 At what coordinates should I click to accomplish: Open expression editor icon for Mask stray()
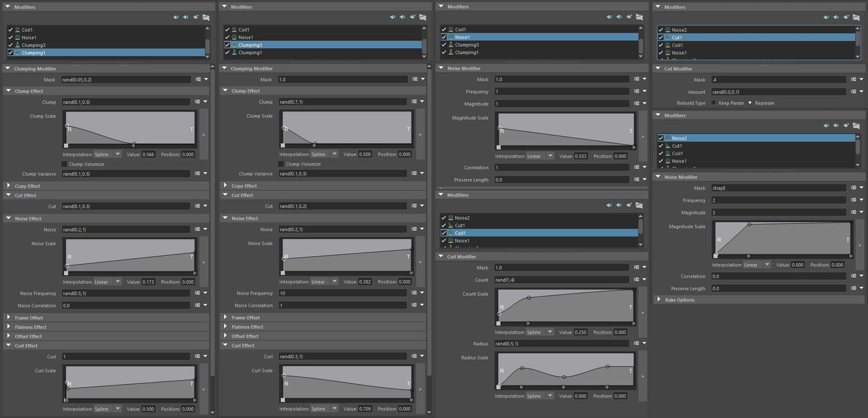(854, 188)
